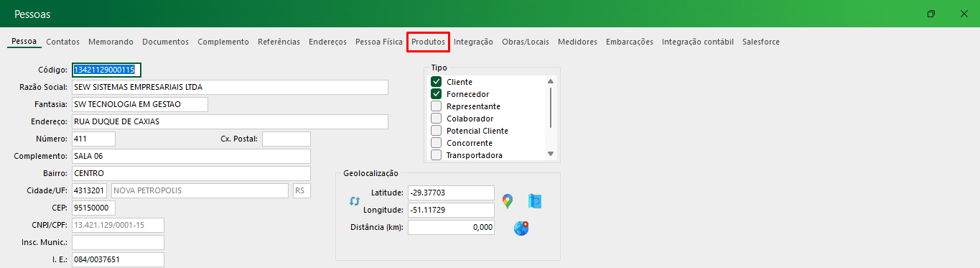The height and width of the screenshot is (268, 980).
Task: Click the Tipo list scroll up arrow
Action: pos(551,81)
